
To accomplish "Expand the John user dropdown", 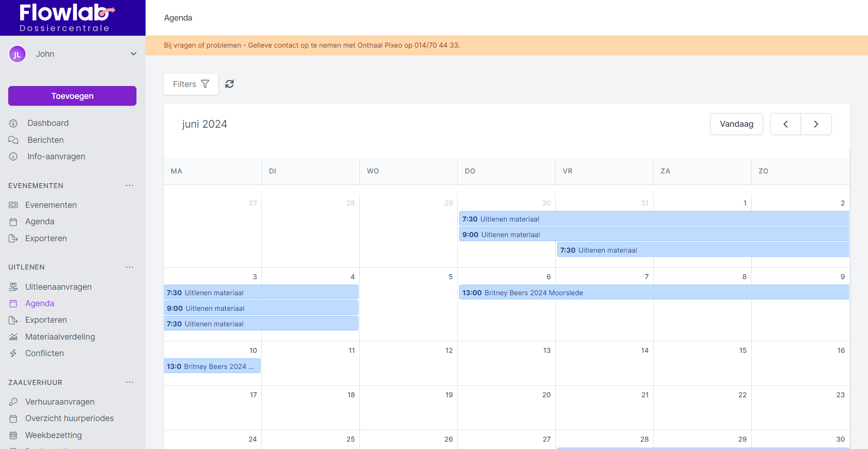I will coord(133,54).
